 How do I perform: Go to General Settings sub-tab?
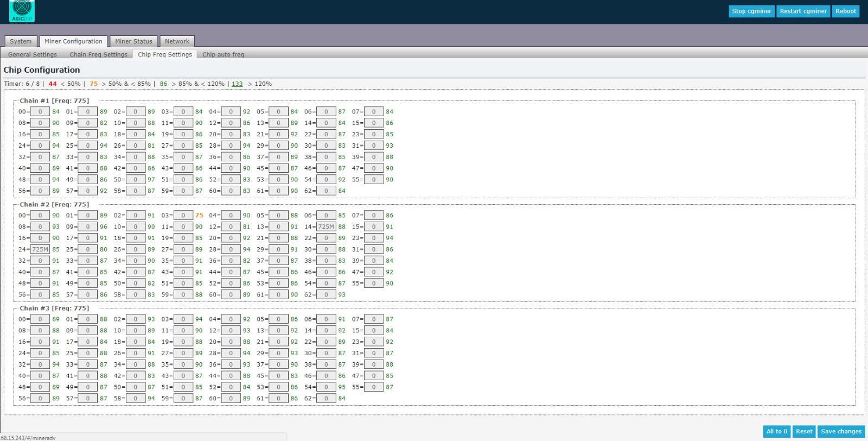pyautogui.click(x=33, y=54)
